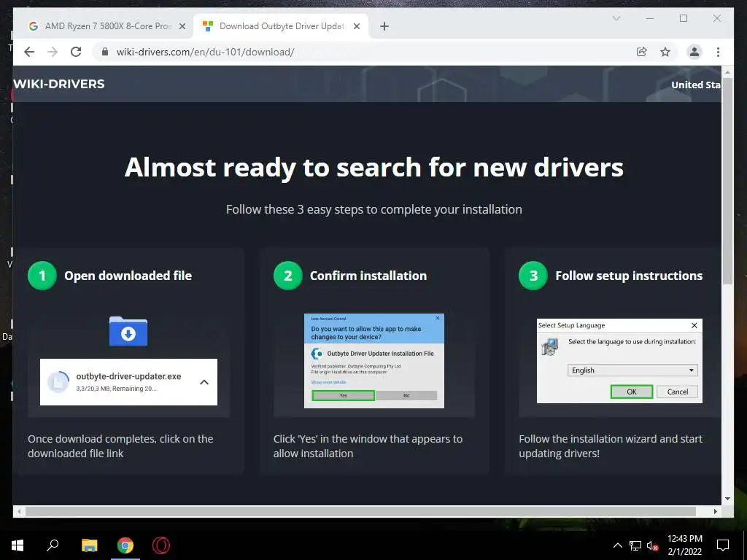
Task: Click the blue download folder icon
Action: (128, 331)
